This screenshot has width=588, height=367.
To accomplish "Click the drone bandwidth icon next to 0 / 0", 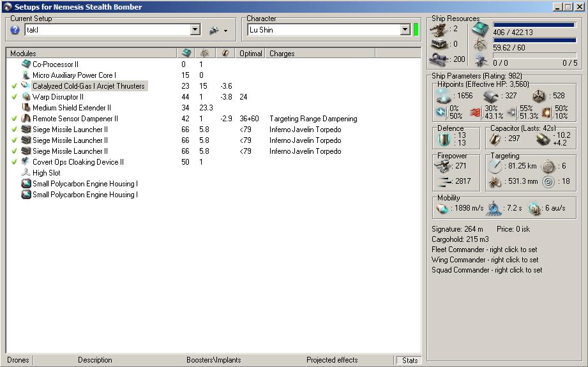I will pyautogui.click(x=480, y=60).
